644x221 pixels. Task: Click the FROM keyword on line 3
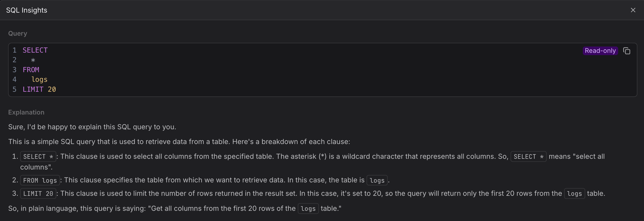(x=31, y=69)
